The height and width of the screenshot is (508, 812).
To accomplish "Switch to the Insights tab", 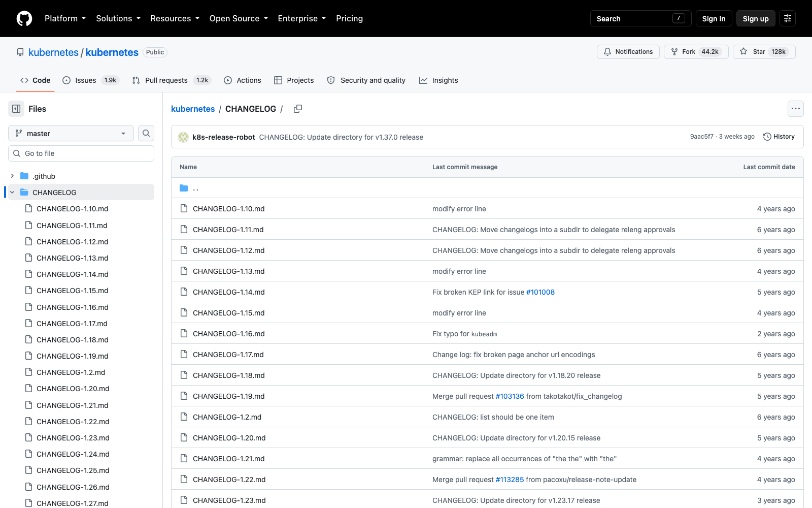I will (438, 80).
